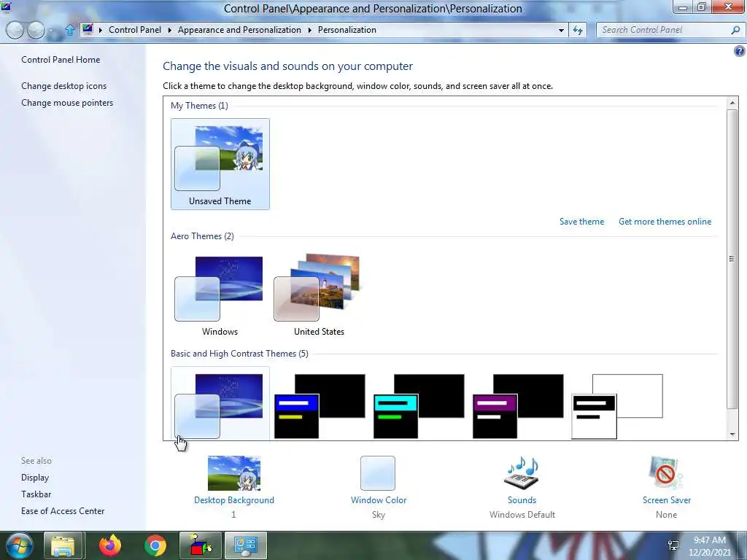Open the Desktop Background icon

[x=234, y=473]
